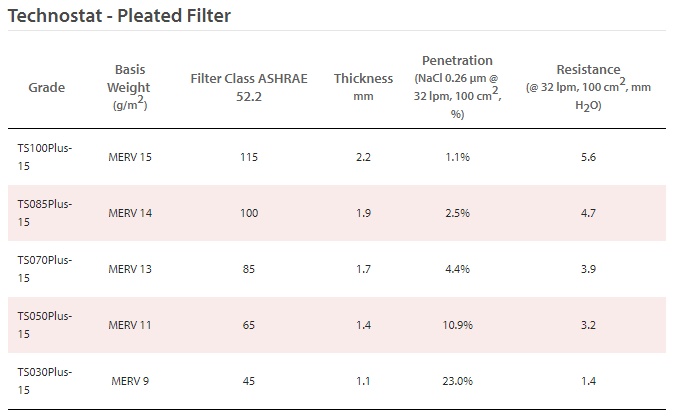Screen dimensions: 674x418
Task: Select the TS070Plus-15 grade cell
Action: coord(45,269)
